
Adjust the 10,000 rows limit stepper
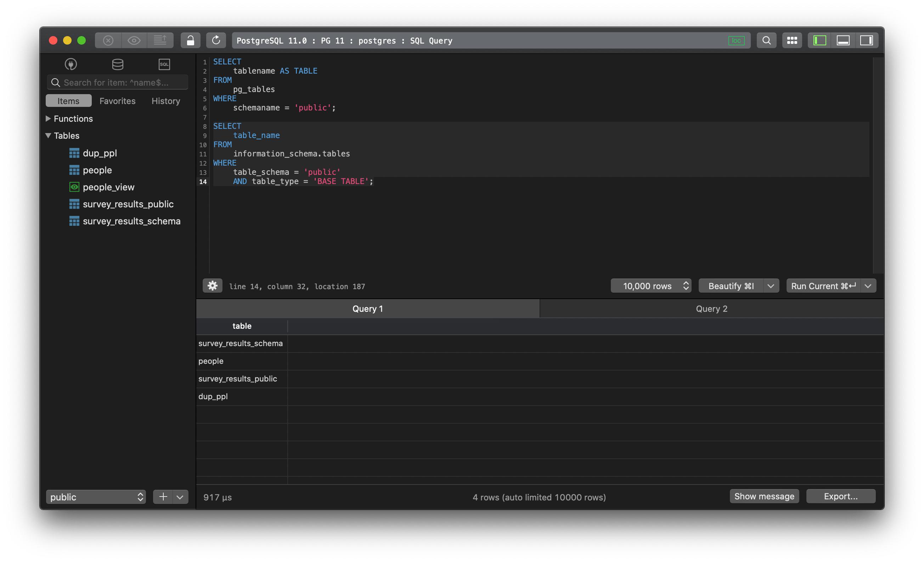pos(686,286)
